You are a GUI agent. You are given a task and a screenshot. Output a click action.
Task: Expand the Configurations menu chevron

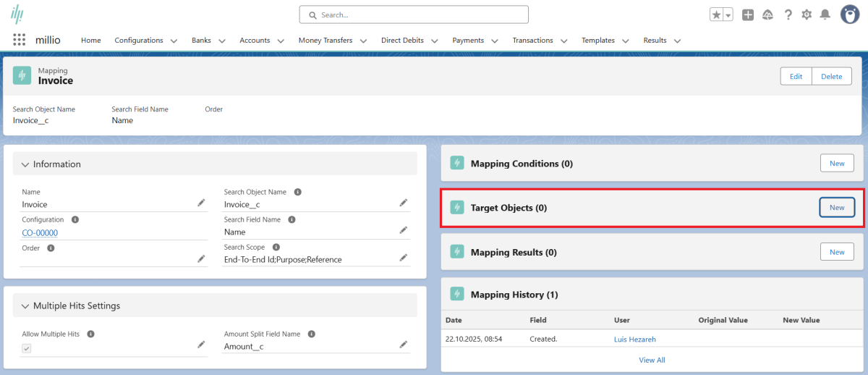tap(174, 41)
